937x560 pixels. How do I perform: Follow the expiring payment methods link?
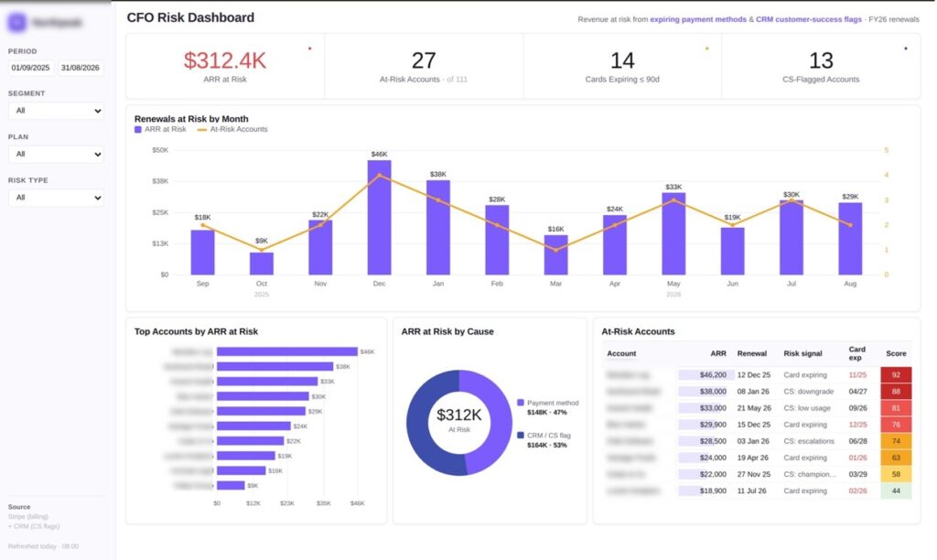click(x=698, y=19)
